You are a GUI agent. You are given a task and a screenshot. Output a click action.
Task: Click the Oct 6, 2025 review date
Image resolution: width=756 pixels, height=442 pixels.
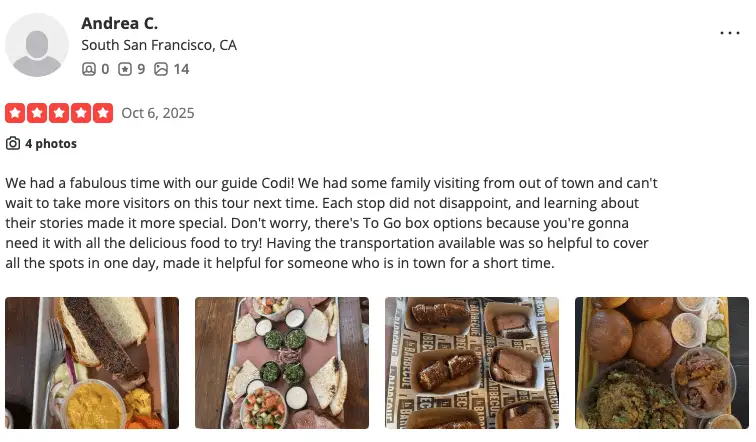(158, 113)
